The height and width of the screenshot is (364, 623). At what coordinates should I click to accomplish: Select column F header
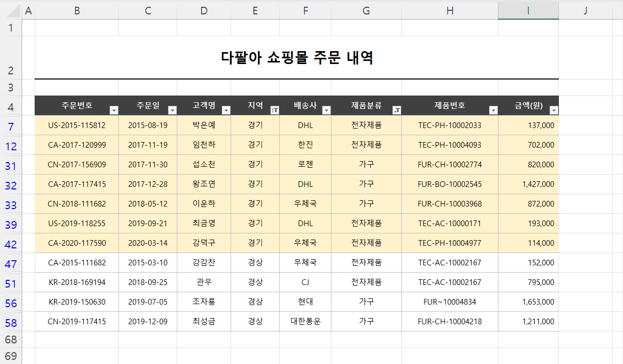[x=306, y=10]
